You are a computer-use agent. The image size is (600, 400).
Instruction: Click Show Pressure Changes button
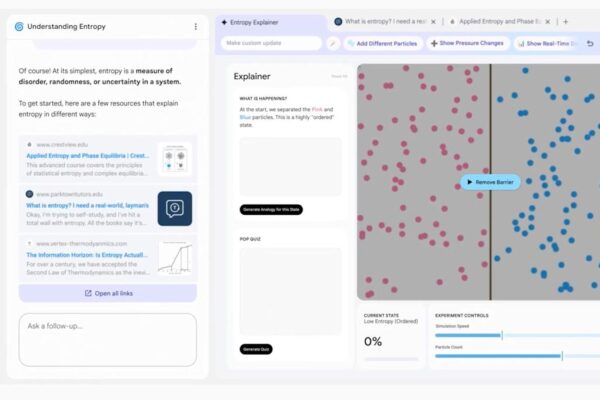click(467, 43)
